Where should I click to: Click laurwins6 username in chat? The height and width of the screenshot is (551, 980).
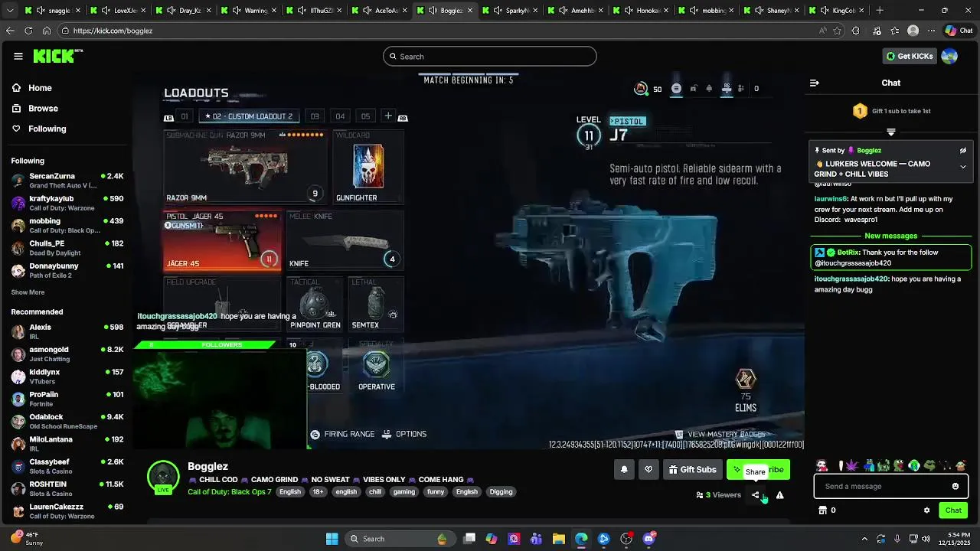click(x=830, y=198)
